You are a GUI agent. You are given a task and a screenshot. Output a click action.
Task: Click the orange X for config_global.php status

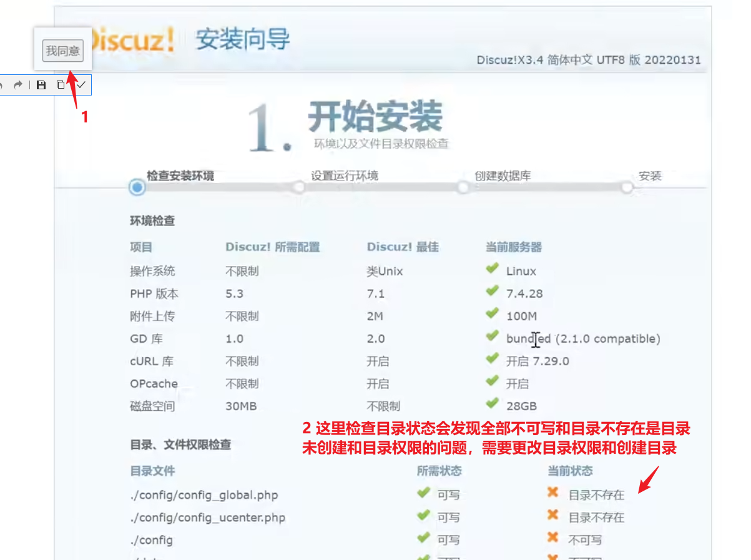tap(552, 493)
